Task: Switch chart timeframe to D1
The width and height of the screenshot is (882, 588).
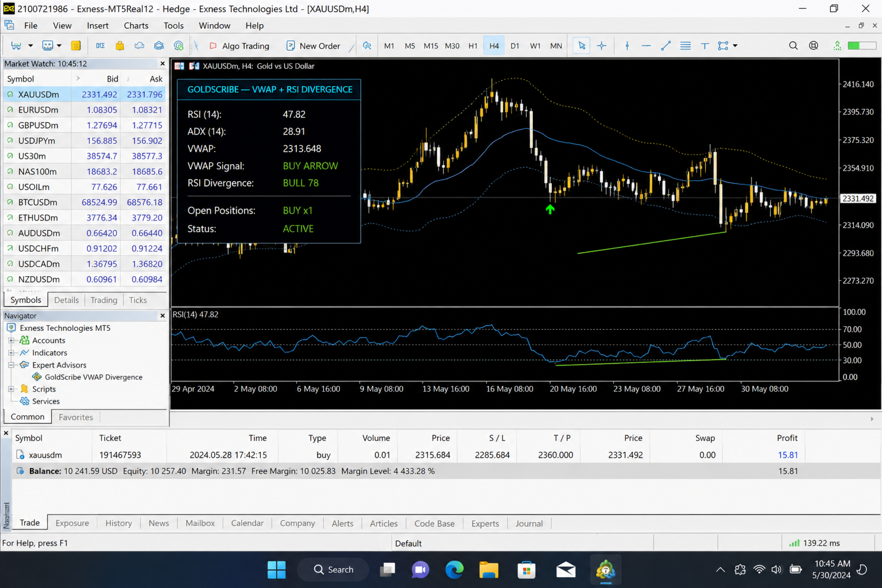Action: [x=515, y=46]
